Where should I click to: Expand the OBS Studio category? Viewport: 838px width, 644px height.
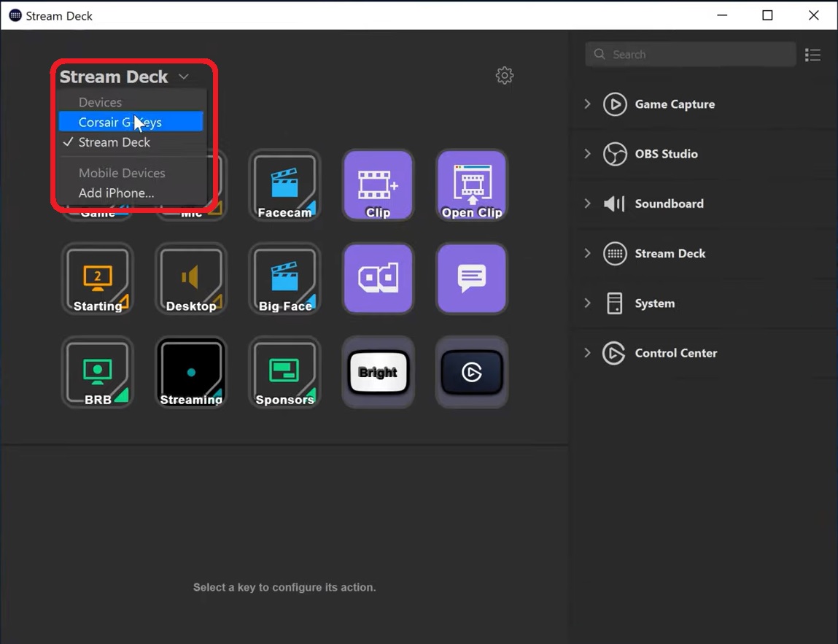588,154
